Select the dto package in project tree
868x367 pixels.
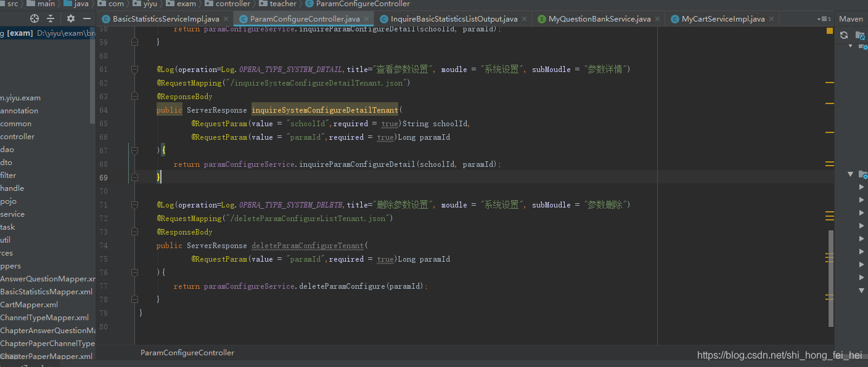click(6, 163)
